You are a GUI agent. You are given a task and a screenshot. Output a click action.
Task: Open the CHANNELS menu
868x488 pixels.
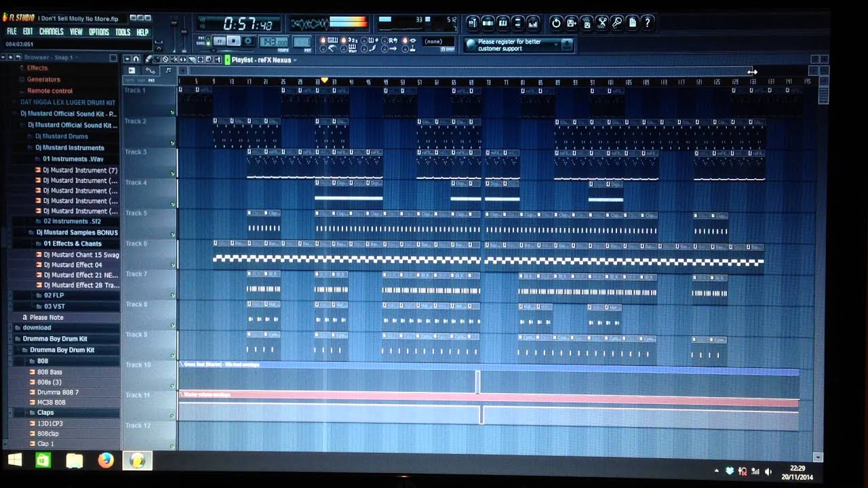(52, 32)
